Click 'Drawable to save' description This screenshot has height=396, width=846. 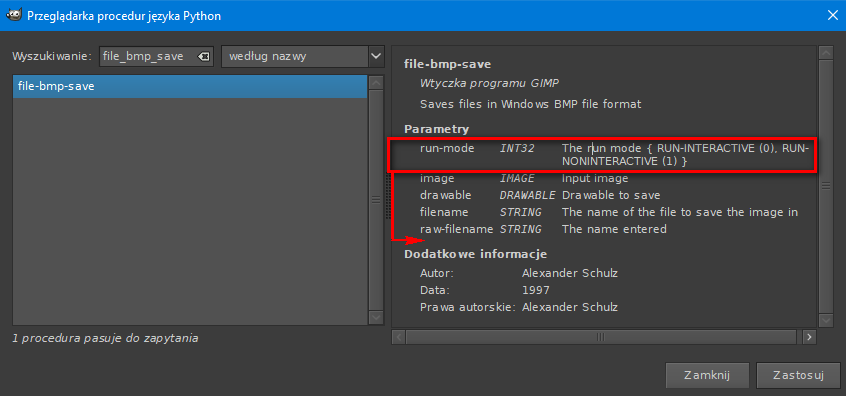coord(611,195)
